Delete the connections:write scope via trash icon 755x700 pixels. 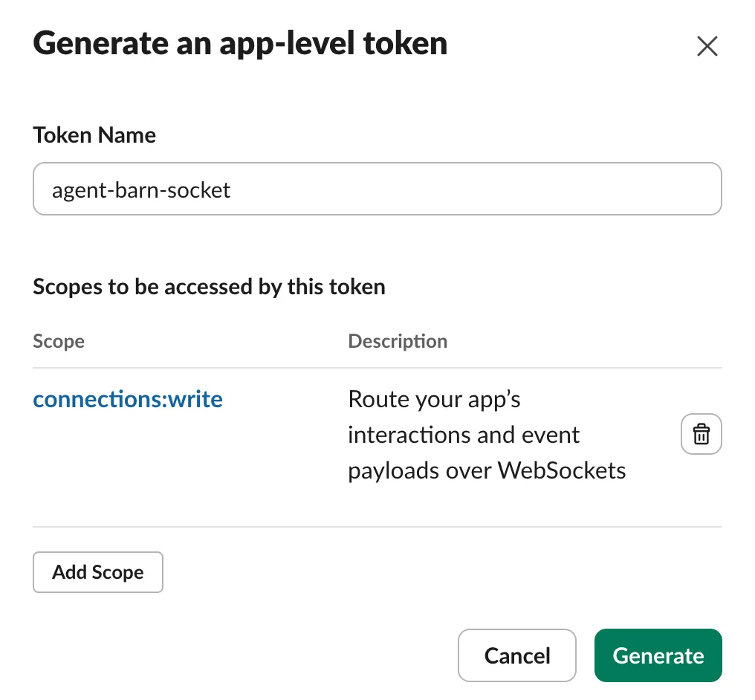pos(701,434)
